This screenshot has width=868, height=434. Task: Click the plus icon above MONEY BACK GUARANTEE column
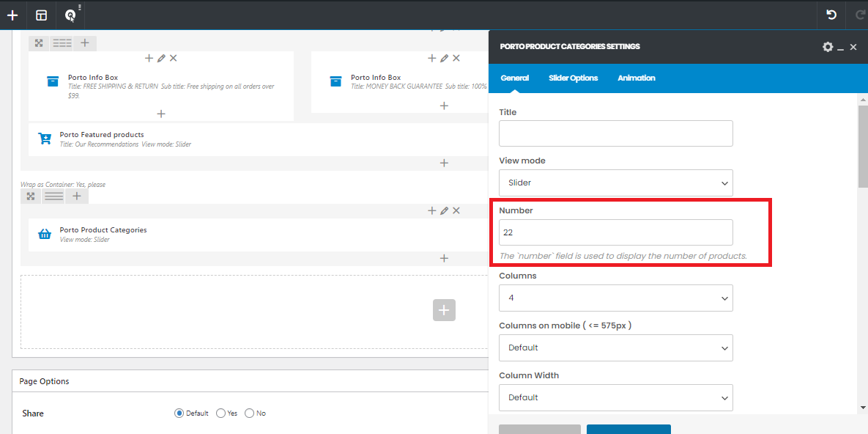[x=431, y=58]
